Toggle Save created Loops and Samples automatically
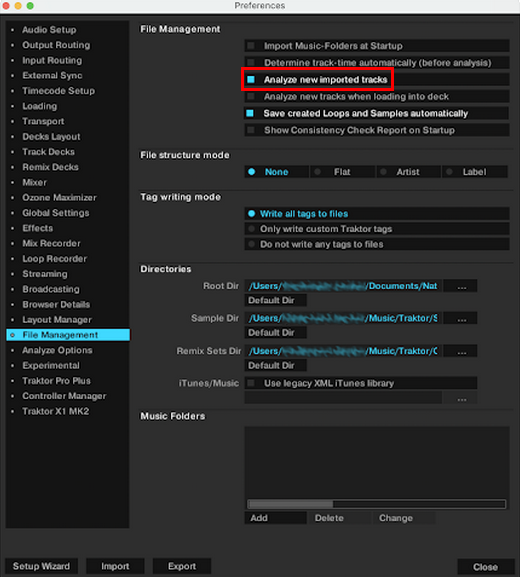Image resolution: width=520 pixels, height=577 pixels. tap(250, 113)
